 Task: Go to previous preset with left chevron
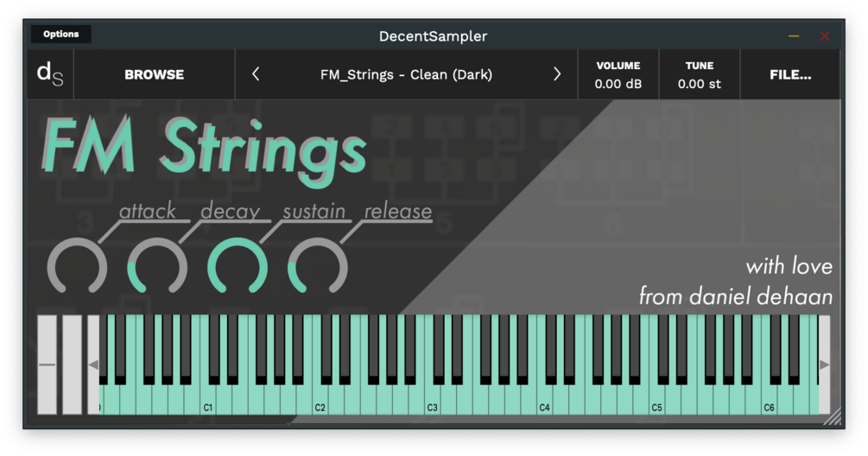tap(256, 74)
